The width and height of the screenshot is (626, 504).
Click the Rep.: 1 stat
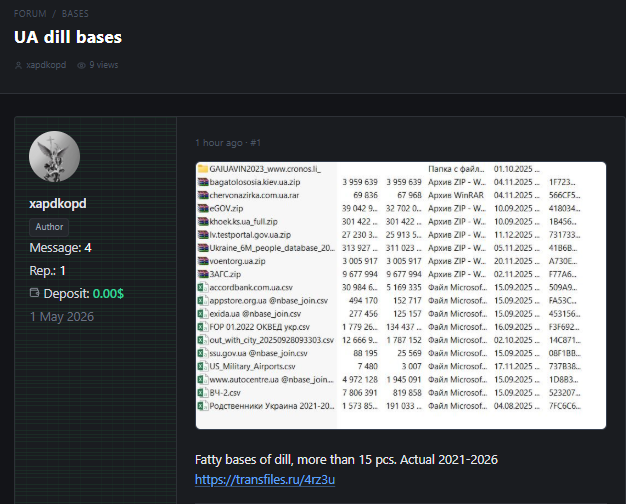point(48,271)
